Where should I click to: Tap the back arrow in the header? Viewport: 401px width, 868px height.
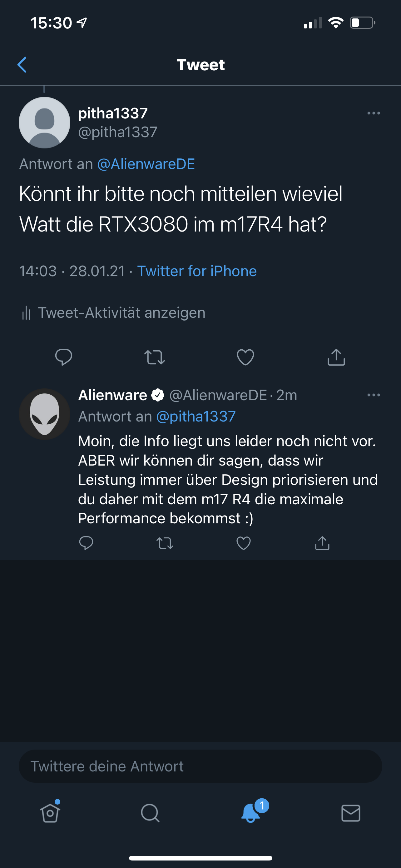point(22,65)
